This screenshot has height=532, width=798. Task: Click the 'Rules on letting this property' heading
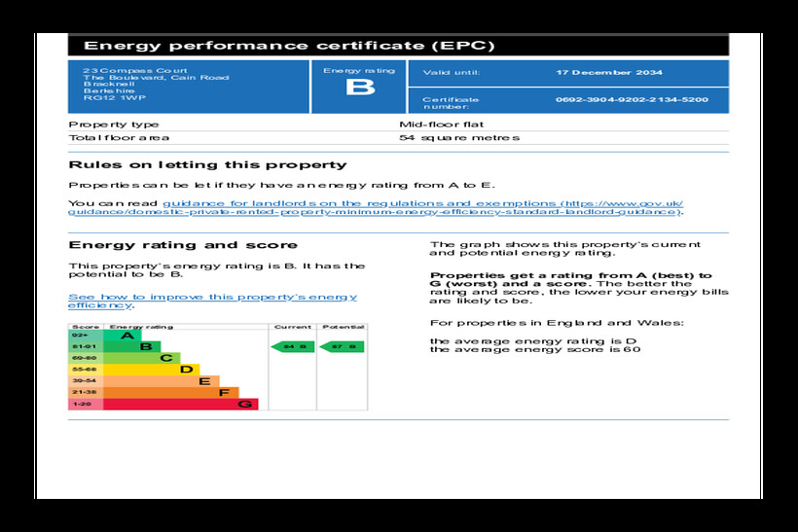tap(207, 165)
